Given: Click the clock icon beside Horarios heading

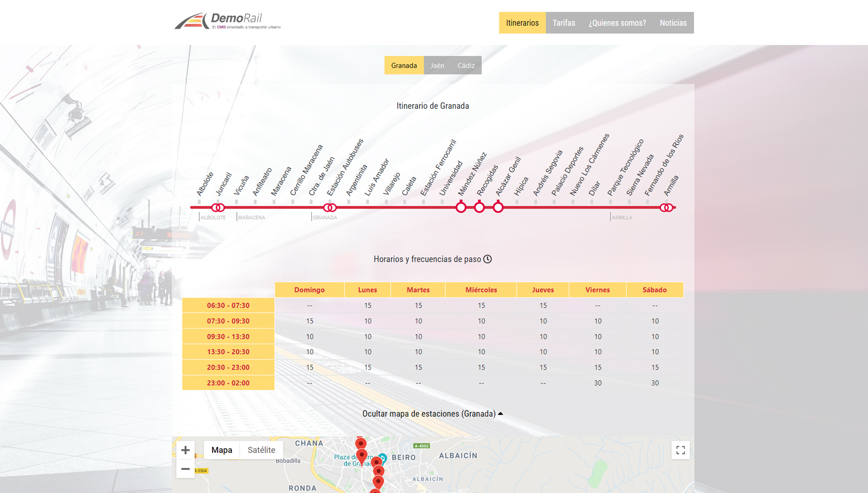Looking at the screenshot, I should 489,259.
